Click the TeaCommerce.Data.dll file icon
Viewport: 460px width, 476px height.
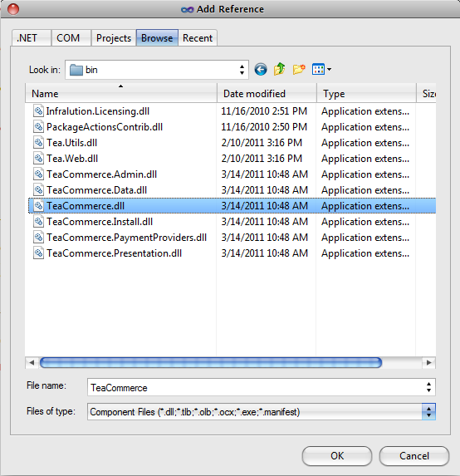click(38, 190)
